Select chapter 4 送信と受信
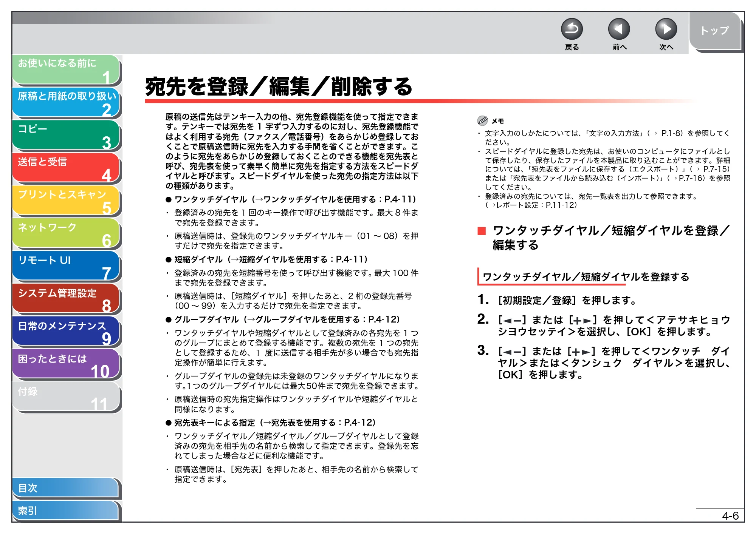This screenshot has height=534, width=756. coord(66,168)
